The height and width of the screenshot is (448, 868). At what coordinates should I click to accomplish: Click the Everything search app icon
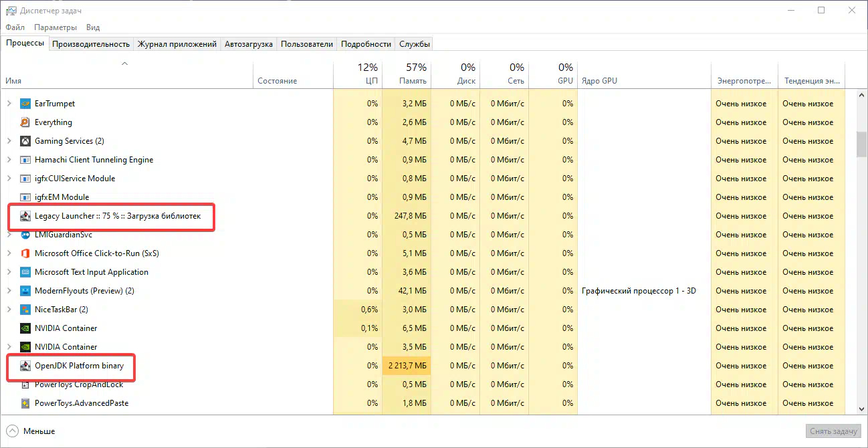pyautogui.click(x=25, y=122)
